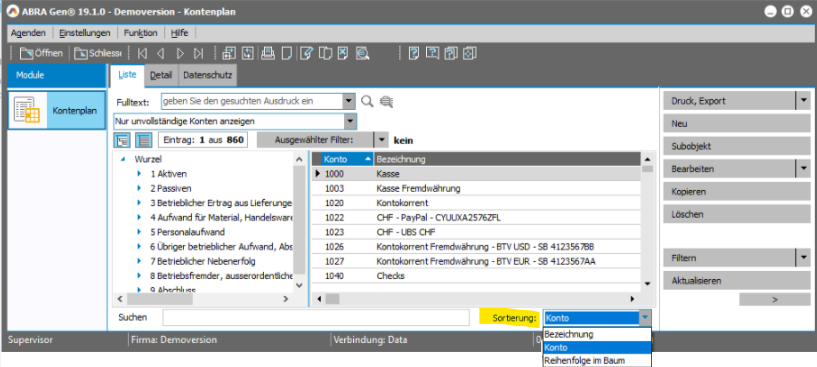This screenshot has width=817, height=367.
Task: Open the Funktion menu
Action: [x=140, y=33]
